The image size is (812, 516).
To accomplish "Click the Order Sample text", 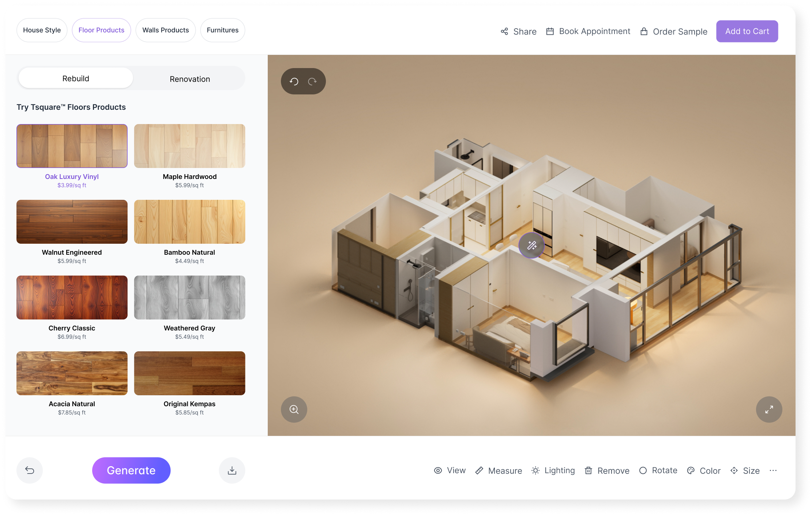I will (680, 31).
